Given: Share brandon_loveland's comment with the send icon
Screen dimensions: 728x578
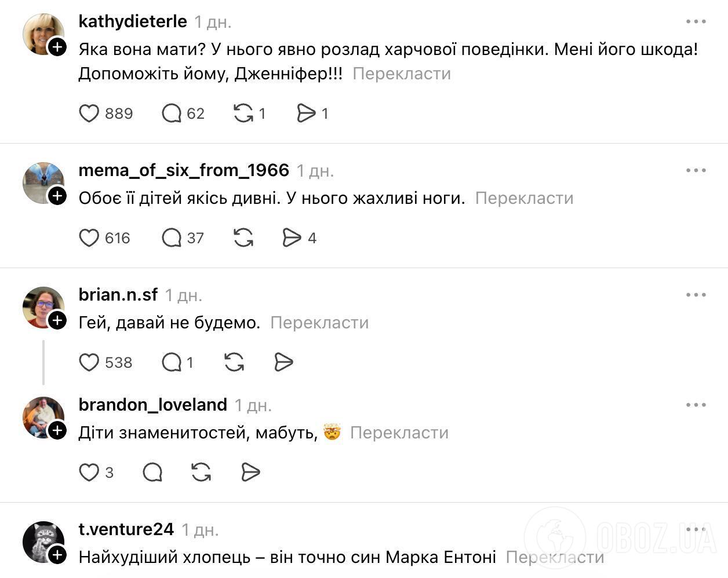Looking at the screenshot, I should click(250, 472).
